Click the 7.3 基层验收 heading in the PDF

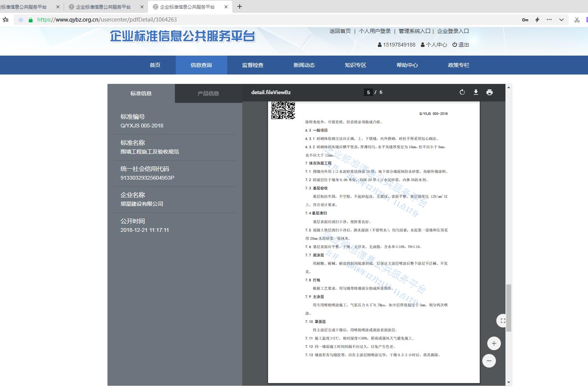click(x=317, y=188)
